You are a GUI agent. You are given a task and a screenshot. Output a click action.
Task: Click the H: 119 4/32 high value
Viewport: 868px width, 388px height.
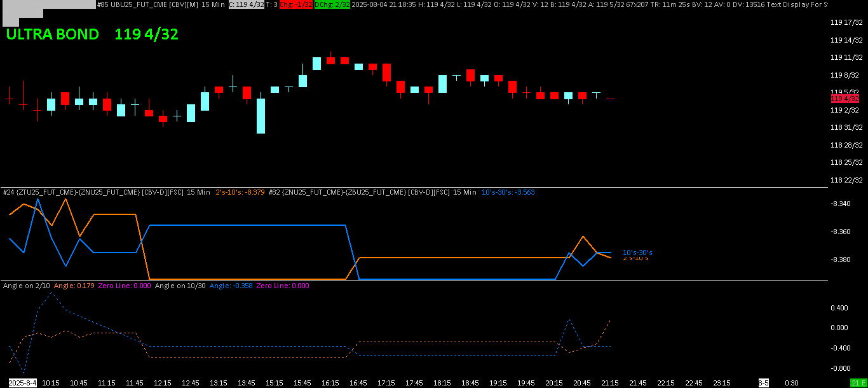437,4
